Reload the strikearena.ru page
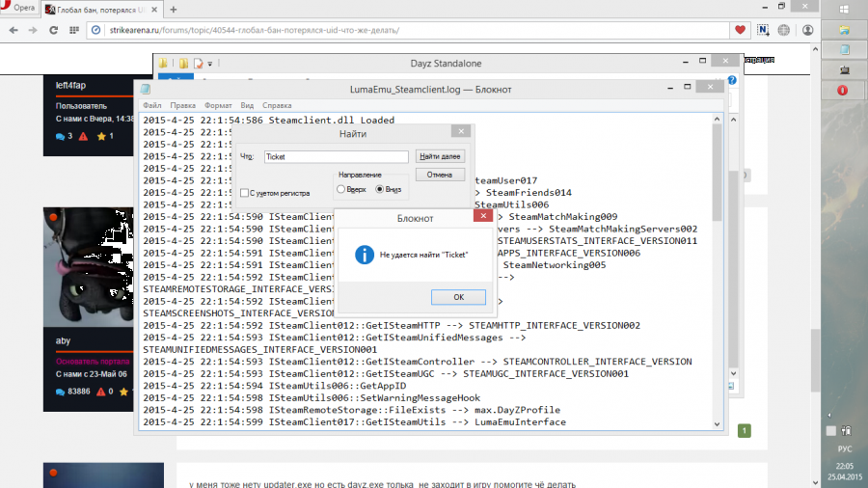 click(54, 31)
